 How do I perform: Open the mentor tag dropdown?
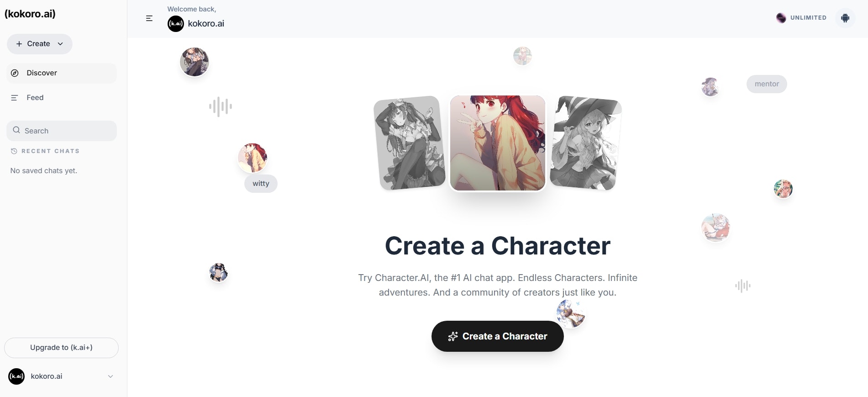tap(767, 84)
